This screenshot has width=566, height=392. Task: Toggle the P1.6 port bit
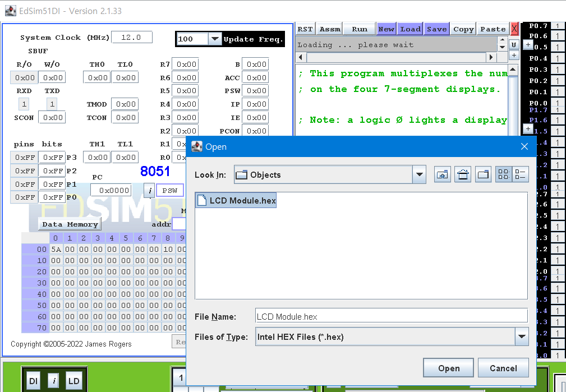pyautogui.click(x=558, y=120)
